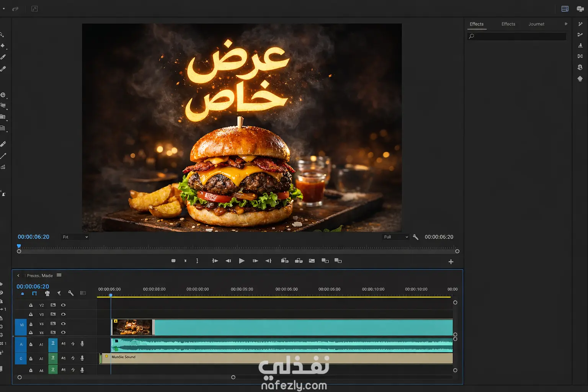Click the dual monitors icon at top right
The height and width of the screenshot is (392, 588).
click(x=580, y=9)
